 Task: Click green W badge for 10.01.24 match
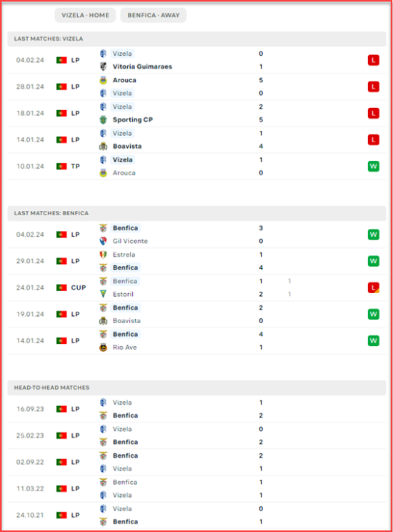click(x=373, y=166)
